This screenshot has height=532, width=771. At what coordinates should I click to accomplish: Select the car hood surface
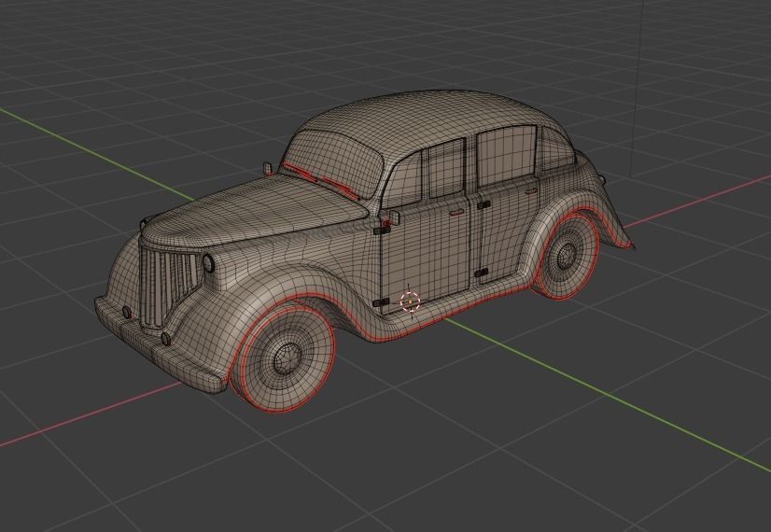tap(256, 212)
